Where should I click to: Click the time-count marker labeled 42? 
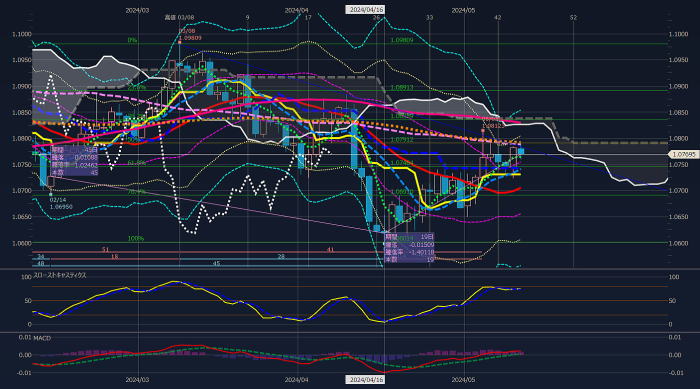tap(498, 17)
